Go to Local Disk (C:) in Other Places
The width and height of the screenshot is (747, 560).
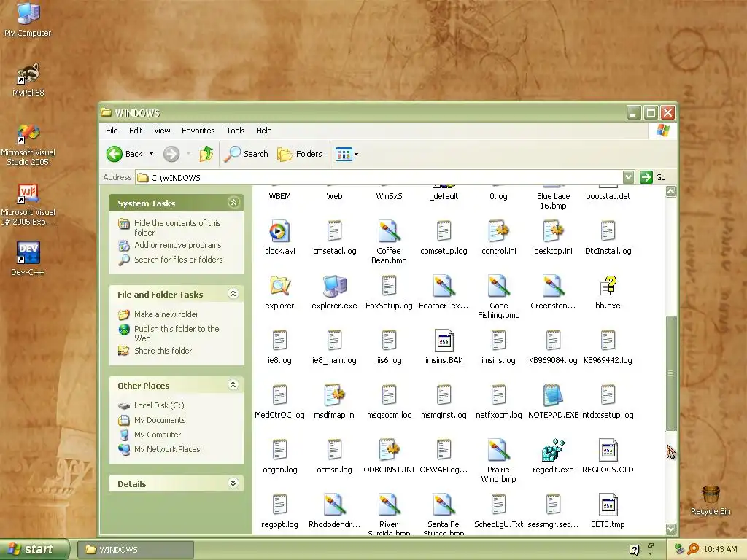point(159,405)
